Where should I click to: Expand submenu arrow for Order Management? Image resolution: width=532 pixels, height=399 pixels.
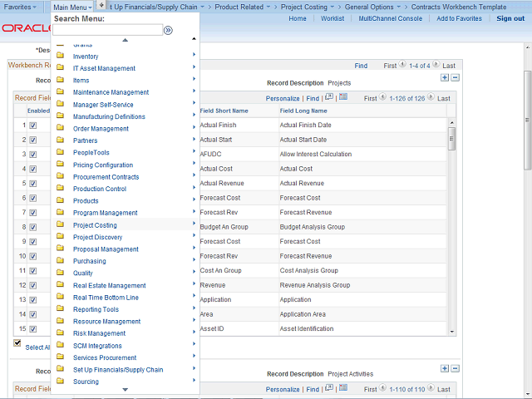point(194,127)
